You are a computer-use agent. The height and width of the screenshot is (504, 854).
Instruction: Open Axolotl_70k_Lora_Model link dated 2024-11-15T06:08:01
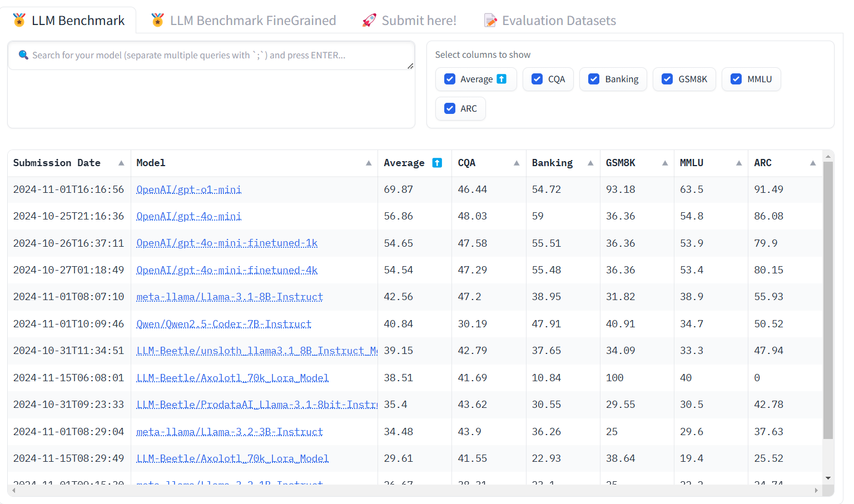pos(232,378)
